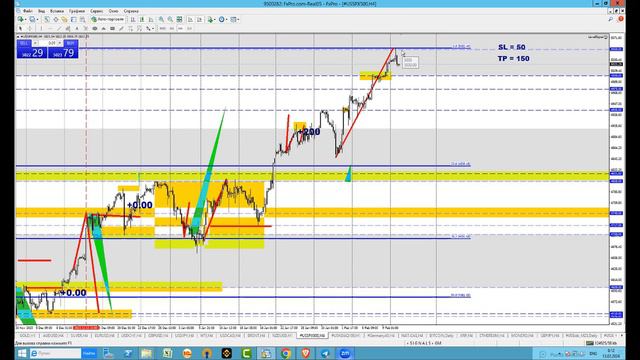Open File Explorer folder from taskbar
Screen dimensions: 640x360
tap(147, 353)
